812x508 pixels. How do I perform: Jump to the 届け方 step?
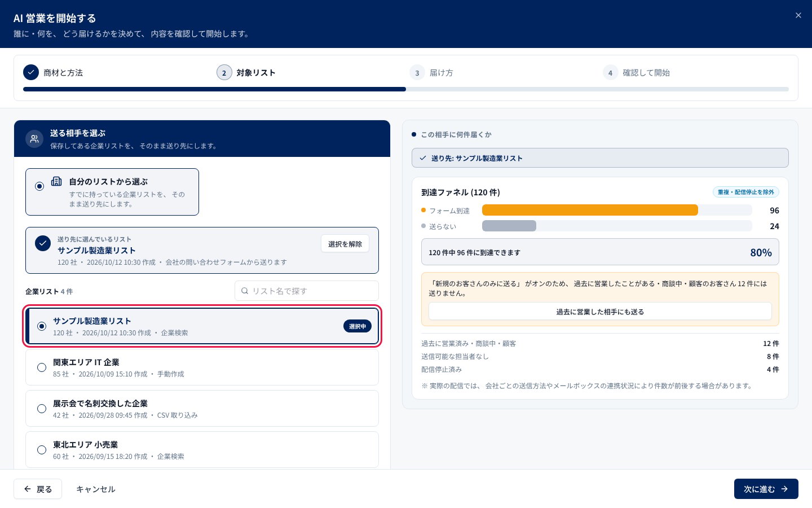pos(442,73)
